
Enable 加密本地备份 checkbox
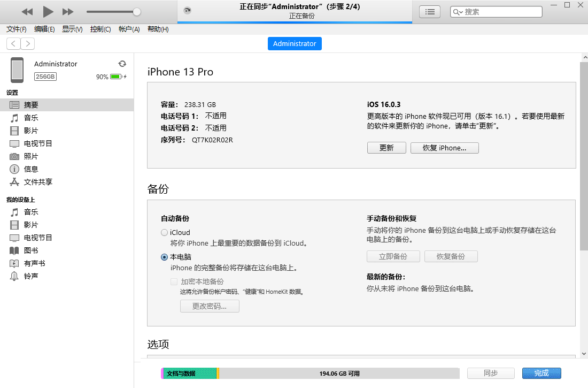point(174,282)
